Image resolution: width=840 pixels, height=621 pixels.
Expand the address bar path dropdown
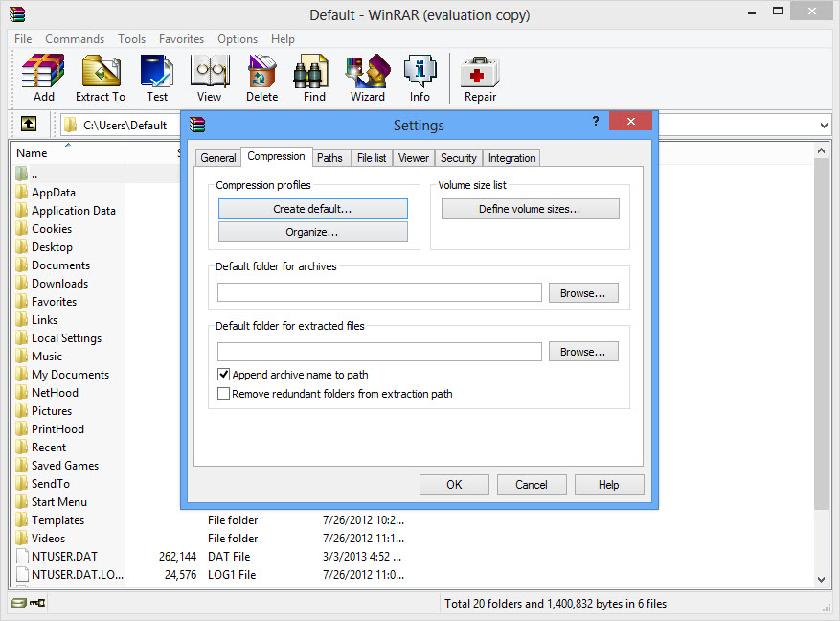tap(824, 126)
